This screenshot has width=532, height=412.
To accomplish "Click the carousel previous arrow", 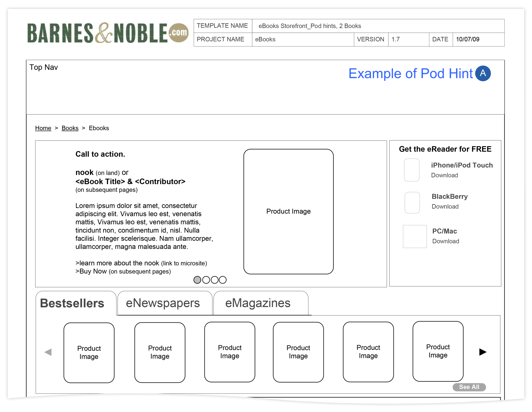I will 48,352.
